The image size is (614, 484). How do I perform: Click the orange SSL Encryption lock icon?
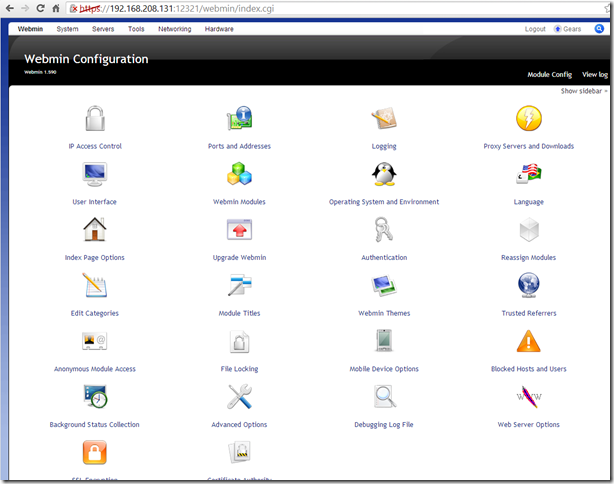point(95,452)
